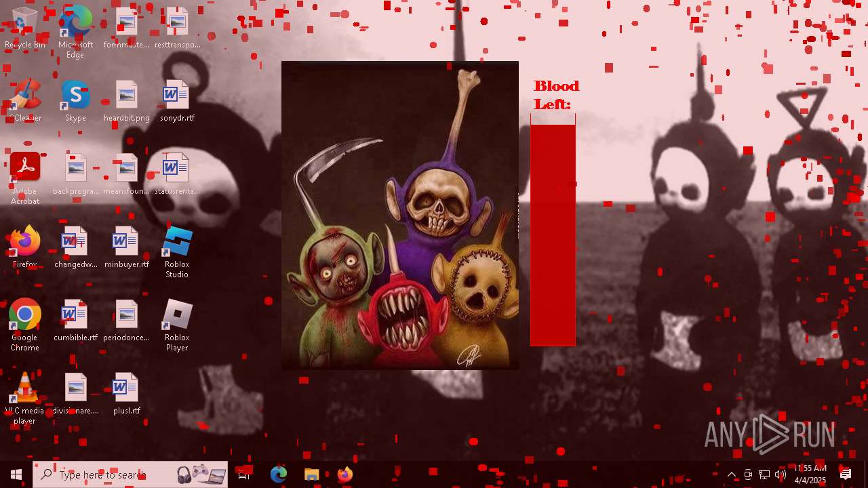868x488 pixels.
Task: Select the periodonce... image file icon
Action: (x=126, y=321)
